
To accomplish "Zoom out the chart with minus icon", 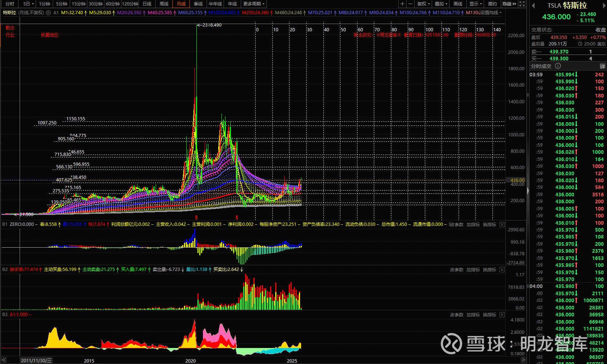I will point(410,4).
